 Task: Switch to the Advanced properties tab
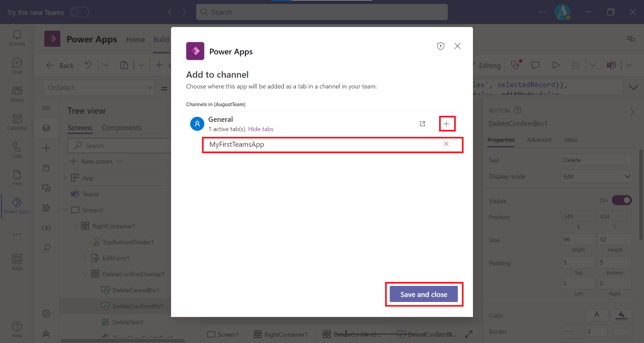click(x=539, y=140)
